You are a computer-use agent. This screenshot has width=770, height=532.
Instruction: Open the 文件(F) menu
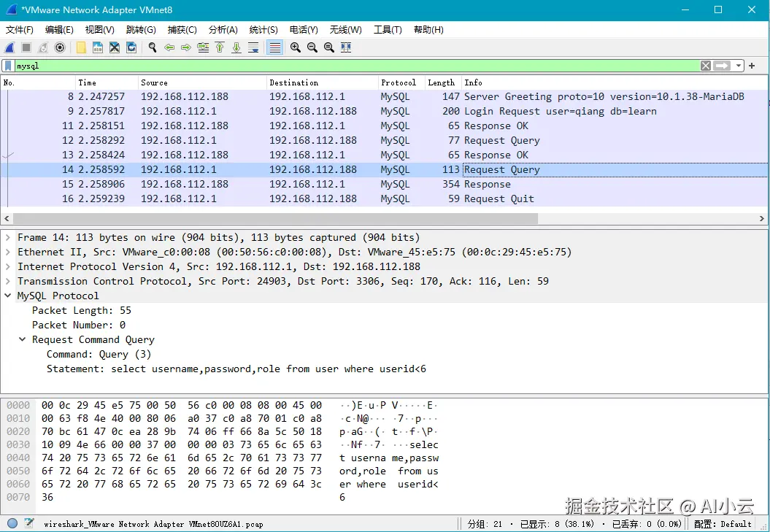point(20,30)
